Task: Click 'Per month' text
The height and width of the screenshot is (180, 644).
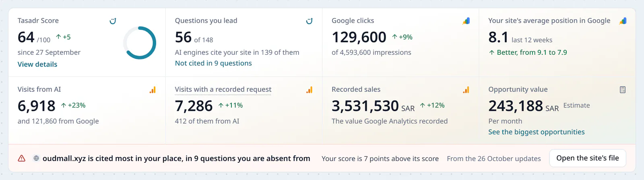Action: point(505,121)
